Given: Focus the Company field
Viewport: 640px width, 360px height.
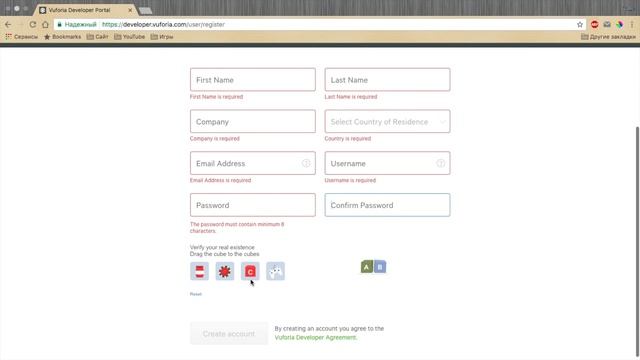Looking at the screenshot, I should click(253, 122).
